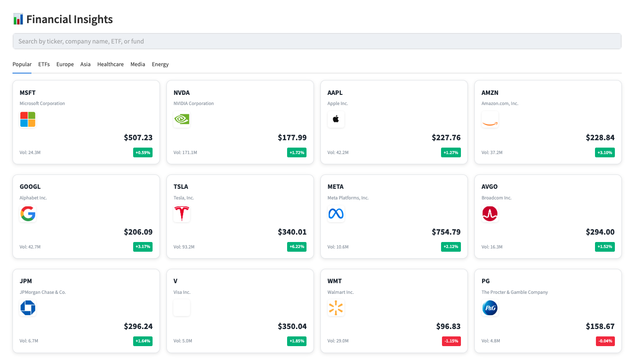The height and width of the screenshot is (360, 644).
Task: Click the red Tesla T logo
Action: pos(182,214)
